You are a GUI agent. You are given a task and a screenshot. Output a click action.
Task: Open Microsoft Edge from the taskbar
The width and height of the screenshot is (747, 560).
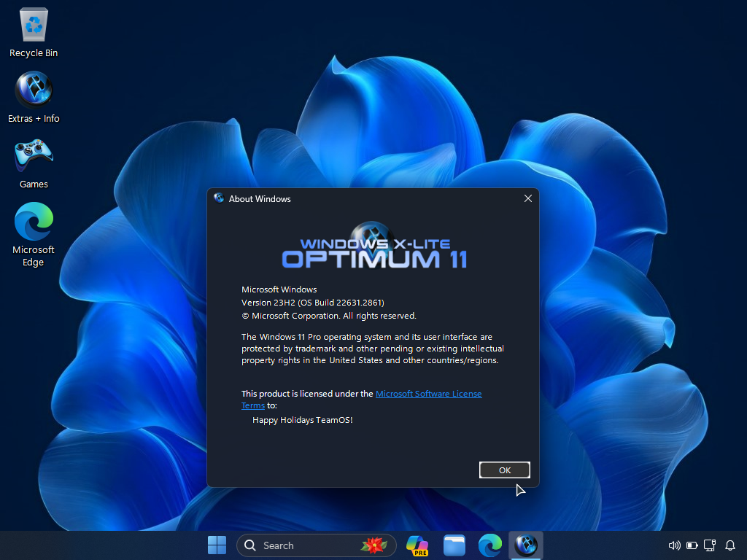[x=489, y=545]
